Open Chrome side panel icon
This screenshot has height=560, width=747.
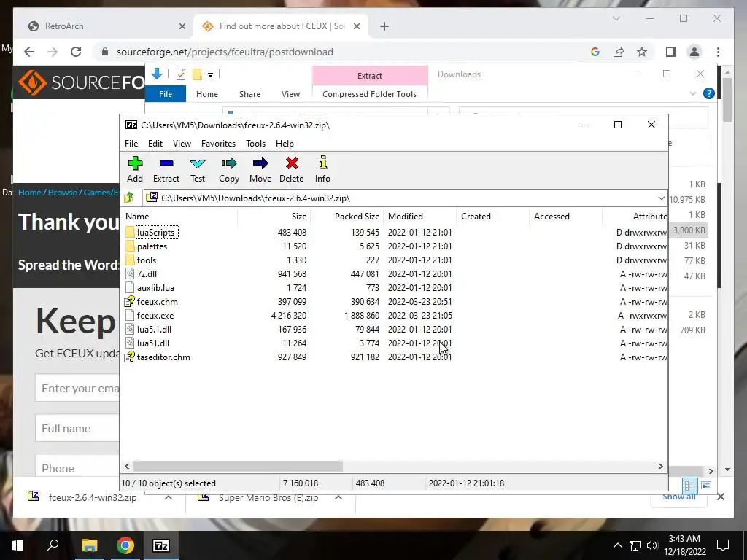tap(671, 52)
